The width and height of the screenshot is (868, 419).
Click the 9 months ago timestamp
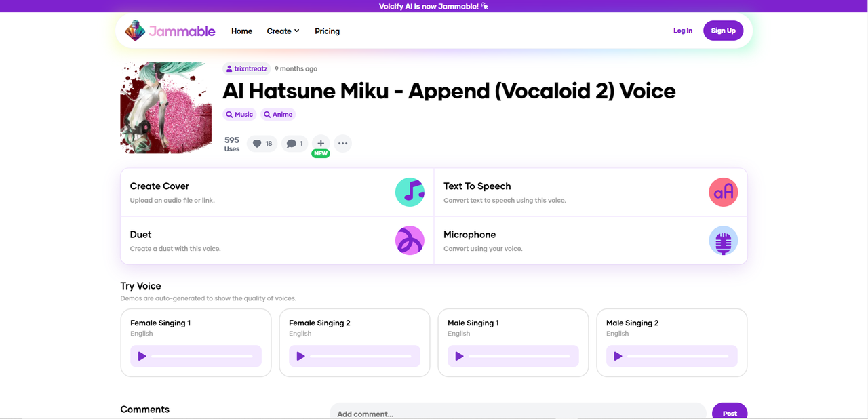tap(296, 68)
